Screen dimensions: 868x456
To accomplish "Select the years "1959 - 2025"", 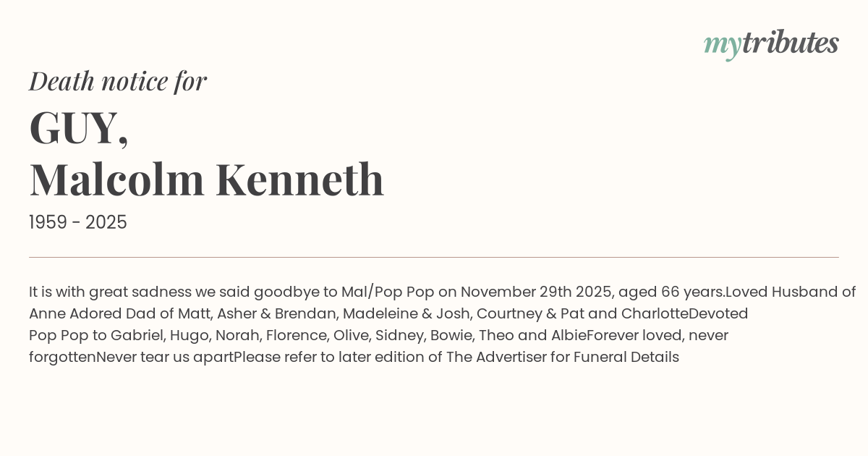I will (78, 223).
